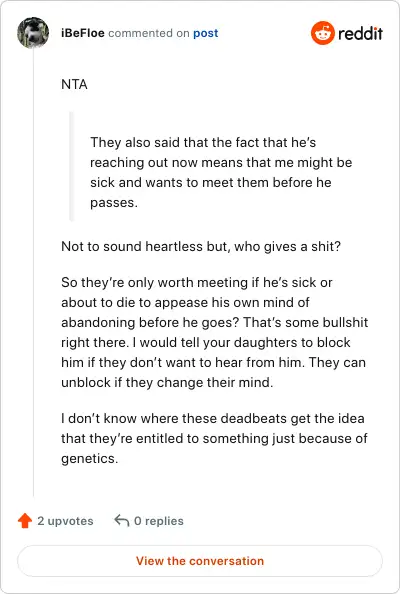Click the paragraph starting "So they're only worth meeting"
This screenshot has width=400, height=594.
214,332
